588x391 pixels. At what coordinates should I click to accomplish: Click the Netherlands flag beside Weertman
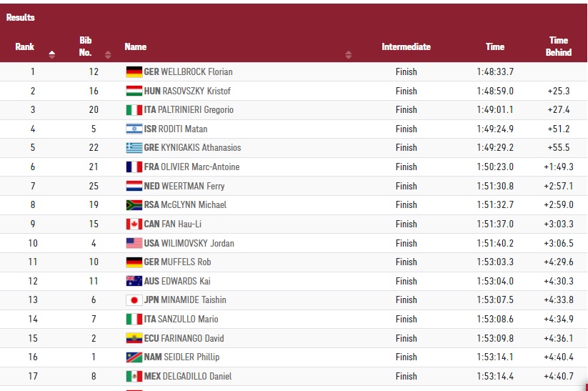tap(134, 186)
